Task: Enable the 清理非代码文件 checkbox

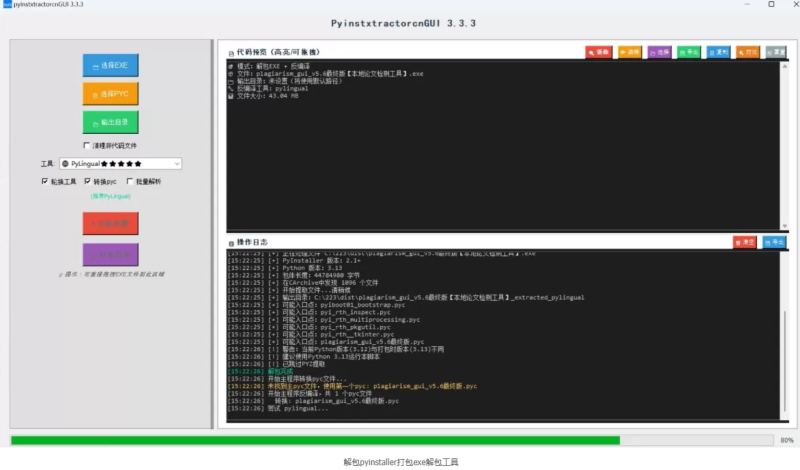Action: coord(86,145)
